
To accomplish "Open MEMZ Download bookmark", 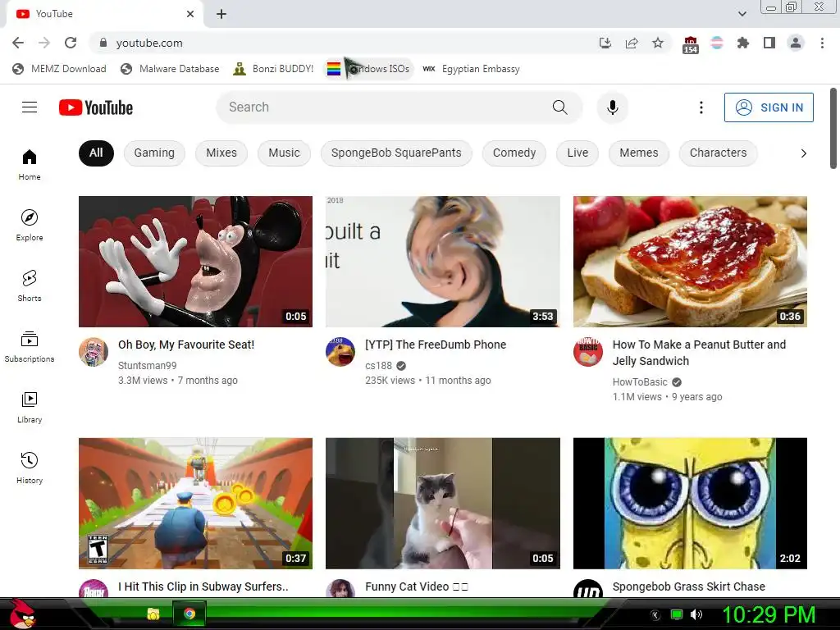I will pyautogui.click(x=59, y=69).
